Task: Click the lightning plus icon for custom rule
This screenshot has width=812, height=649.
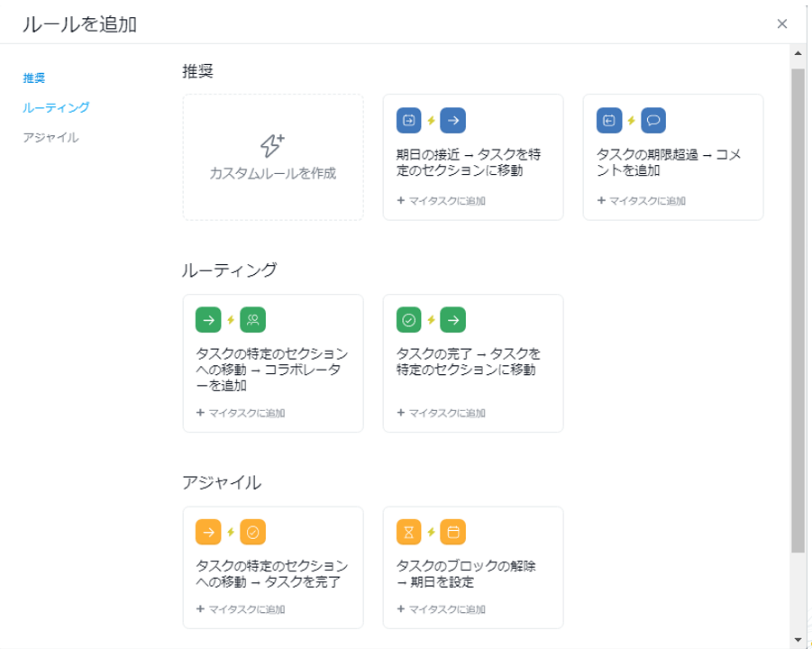Action: click(272, 145)
